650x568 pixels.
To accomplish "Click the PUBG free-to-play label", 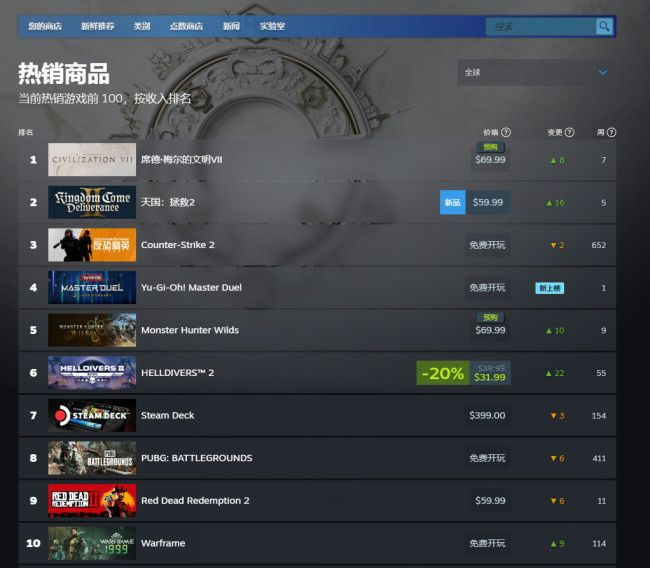I will tap(488, 458).
